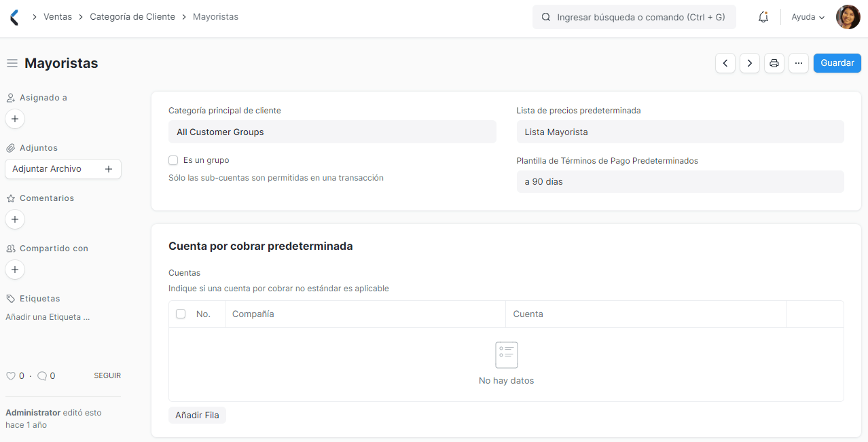Click the search magnifier icon
Viewport: 868px width, 442px height.
[x=545, y=17]
